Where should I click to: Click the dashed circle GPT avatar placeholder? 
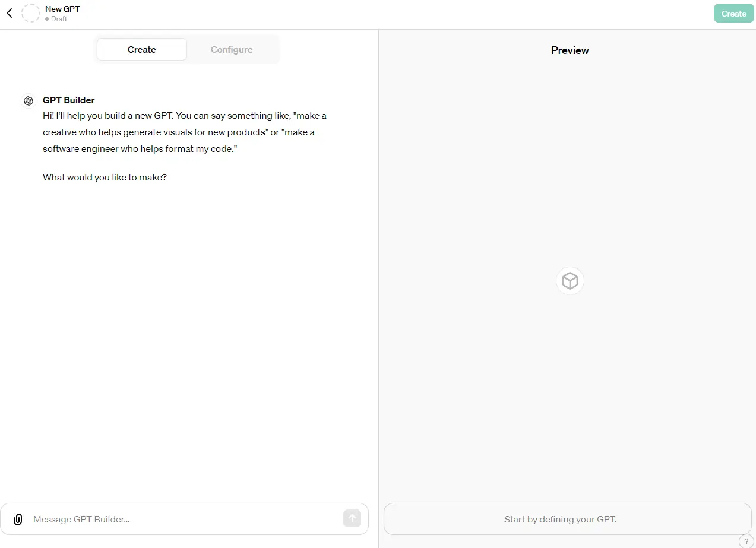click(x=31, y=13)
